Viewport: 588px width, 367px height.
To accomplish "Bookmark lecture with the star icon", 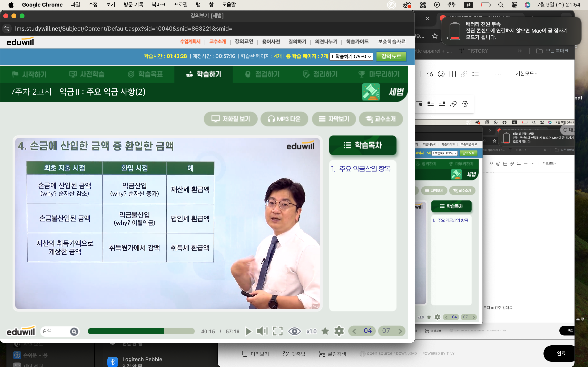I will coord(325,331).
